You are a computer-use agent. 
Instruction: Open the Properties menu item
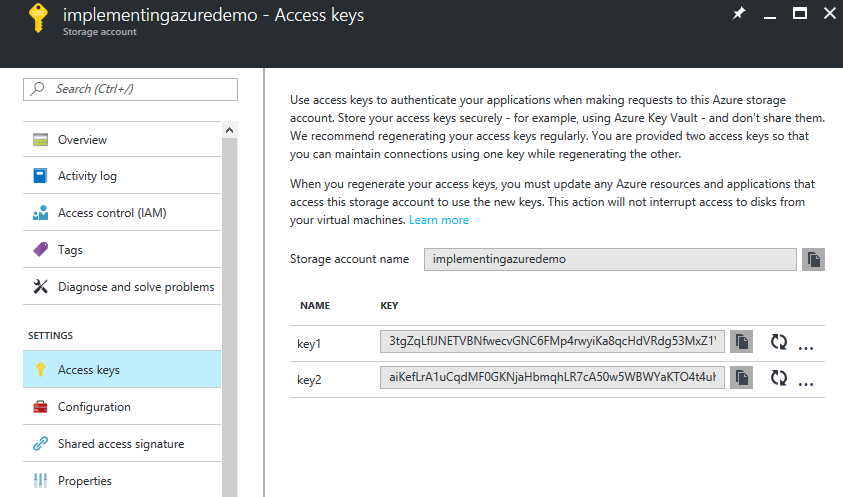click(85, 481)
